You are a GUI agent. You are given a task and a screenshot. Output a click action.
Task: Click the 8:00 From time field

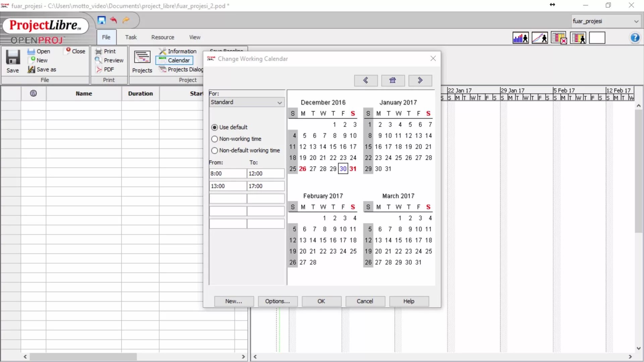pos(227,174)
